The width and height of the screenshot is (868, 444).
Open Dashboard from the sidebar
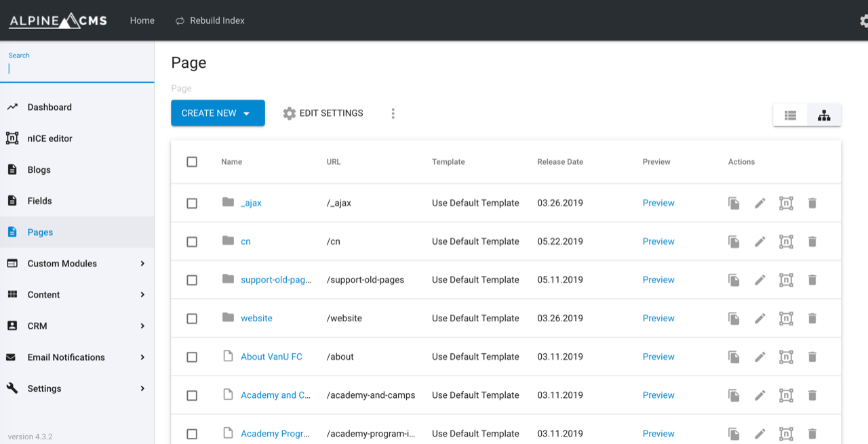(77, 107)
